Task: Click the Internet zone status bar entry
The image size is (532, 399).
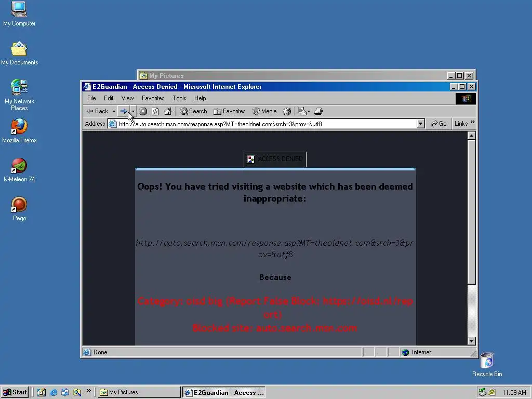Action: [x=421, y=352]
